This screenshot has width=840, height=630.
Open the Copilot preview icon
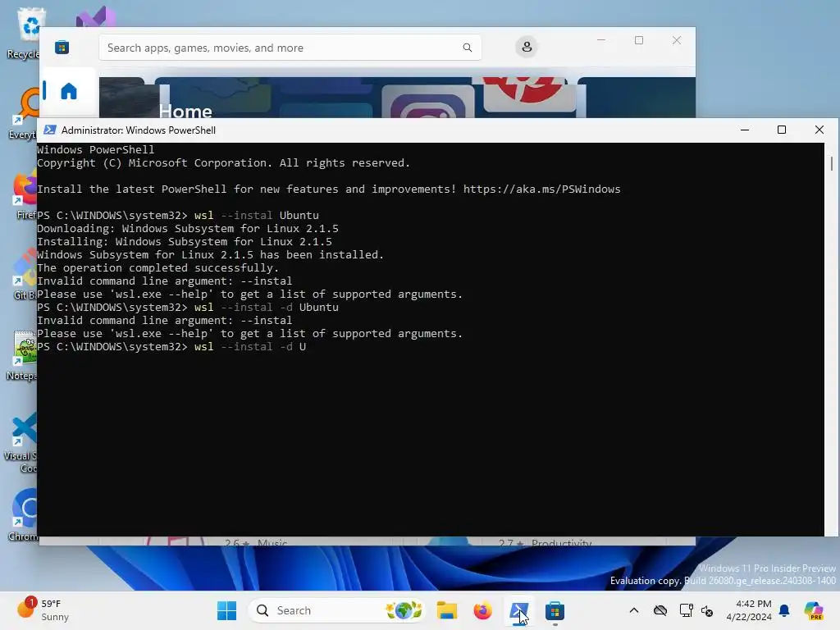[x=814, y=610]
